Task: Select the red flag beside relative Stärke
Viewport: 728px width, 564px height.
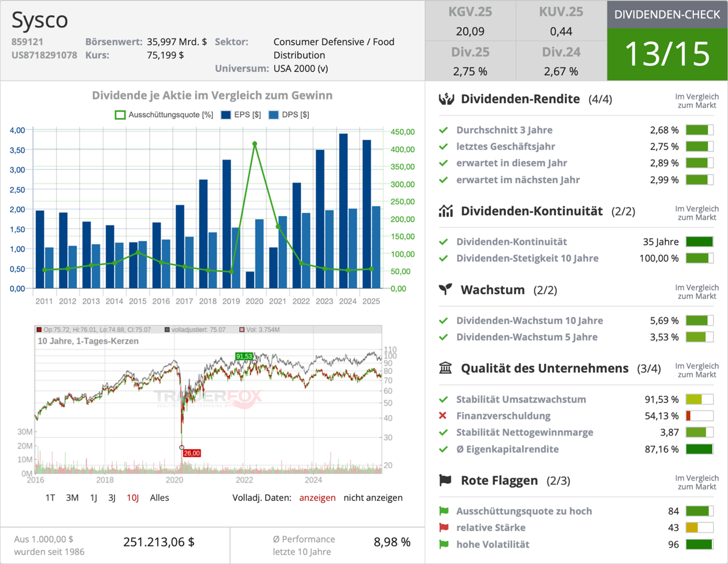Action: click(443, 528)
